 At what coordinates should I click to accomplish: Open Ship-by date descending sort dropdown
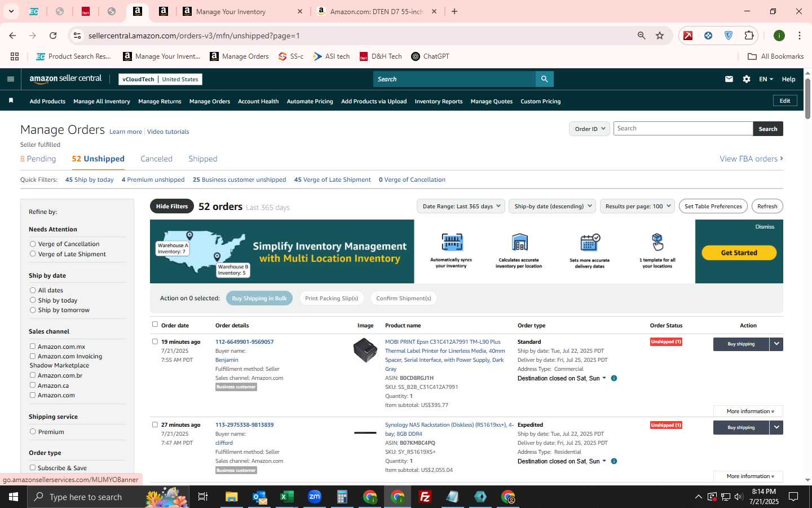(552, 206)
